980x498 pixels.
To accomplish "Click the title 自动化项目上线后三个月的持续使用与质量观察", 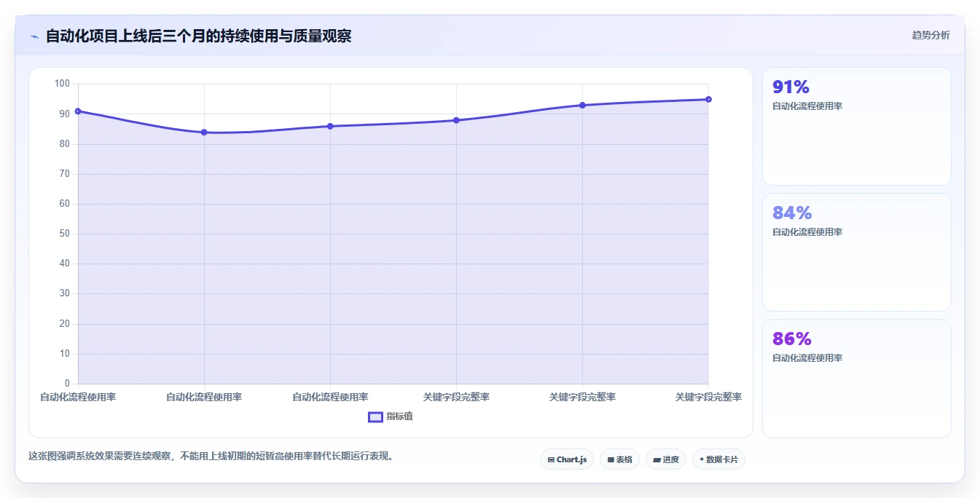I will click(x=198, y=36).
